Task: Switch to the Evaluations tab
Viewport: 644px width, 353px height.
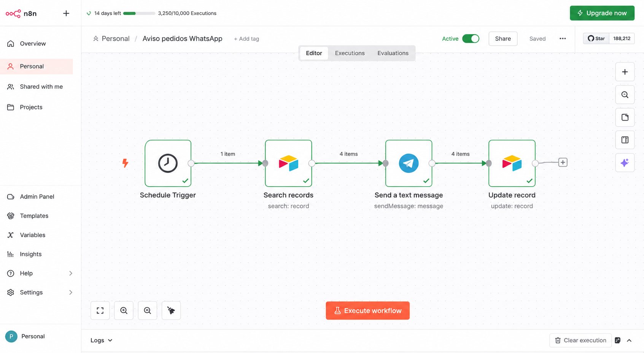Action: [393, 53]
